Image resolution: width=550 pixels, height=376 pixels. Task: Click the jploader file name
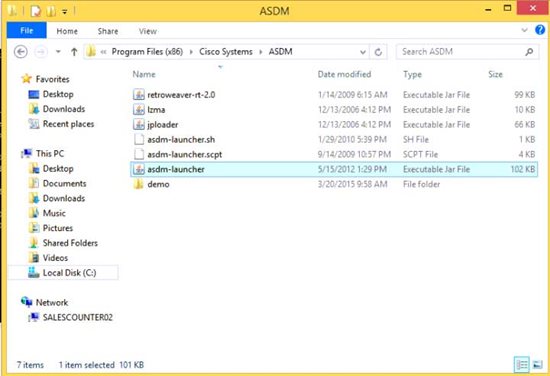[x=162, y=125]
